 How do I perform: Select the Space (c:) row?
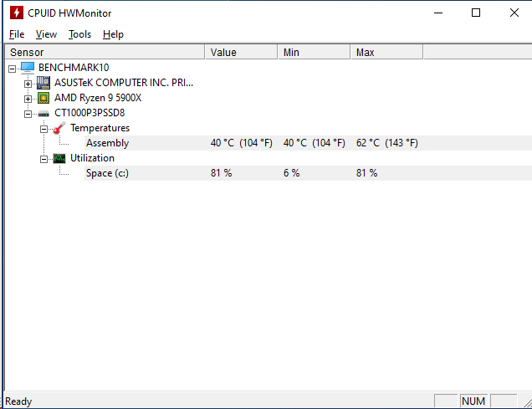(308, 173)
